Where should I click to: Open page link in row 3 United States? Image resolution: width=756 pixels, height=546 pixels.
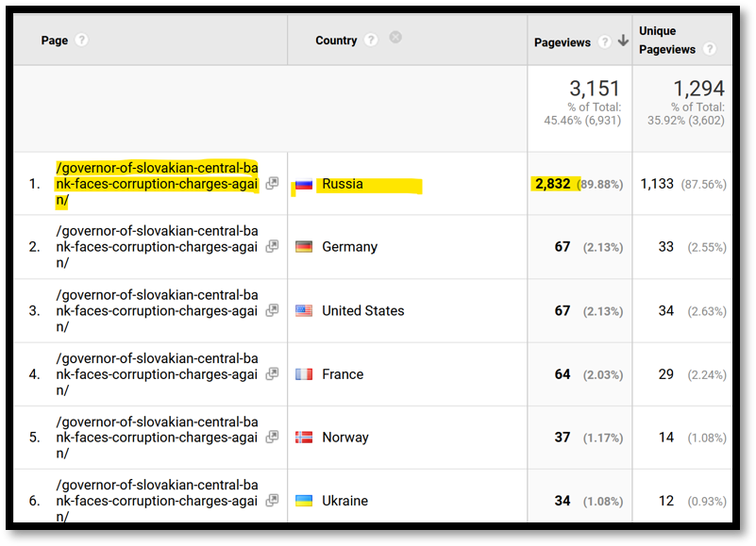(158, 311)
